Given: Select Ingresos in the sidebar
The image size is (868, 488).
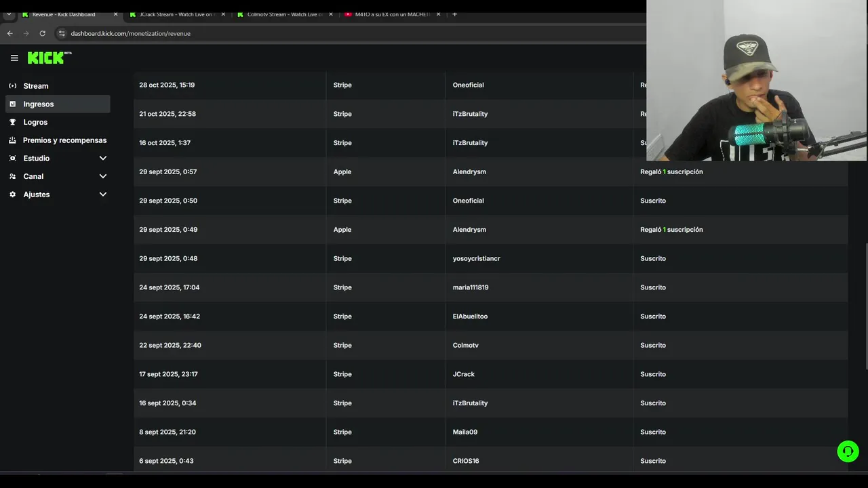Looking at the screenshot, I should [x=58, y=104].
